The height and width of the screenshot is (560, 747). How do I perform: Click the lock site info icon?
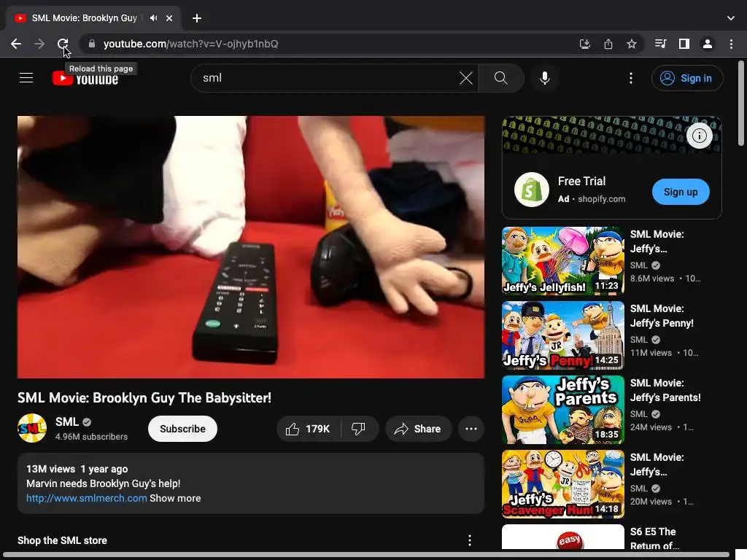coord(92,44)
